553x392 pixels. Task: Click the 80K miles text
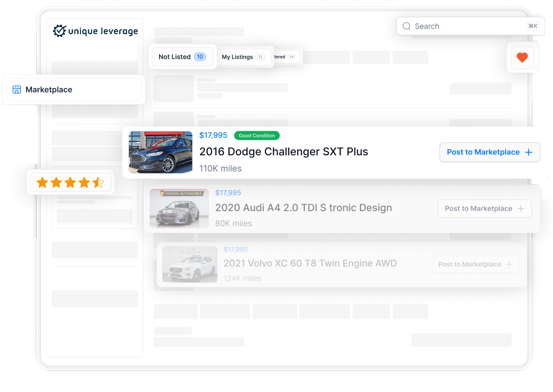tap(233, 224)
